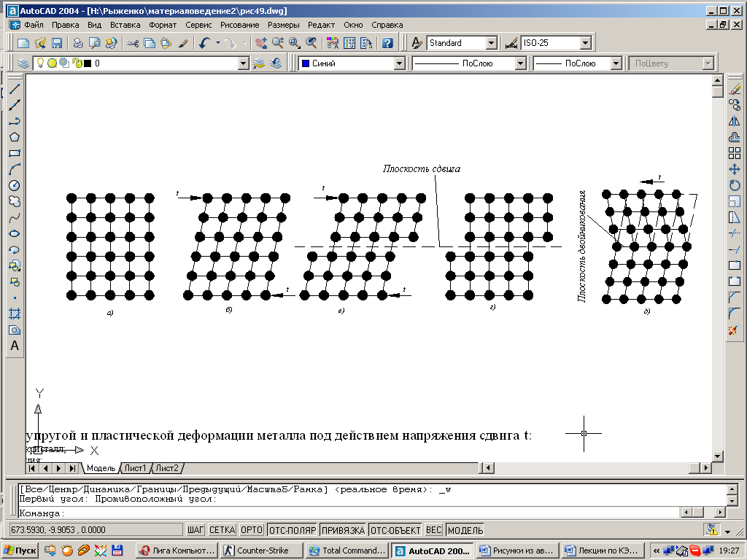Open a drawing file via Open icon
Image resolution: width=747 pixels, height=560 pixels.
40,43
